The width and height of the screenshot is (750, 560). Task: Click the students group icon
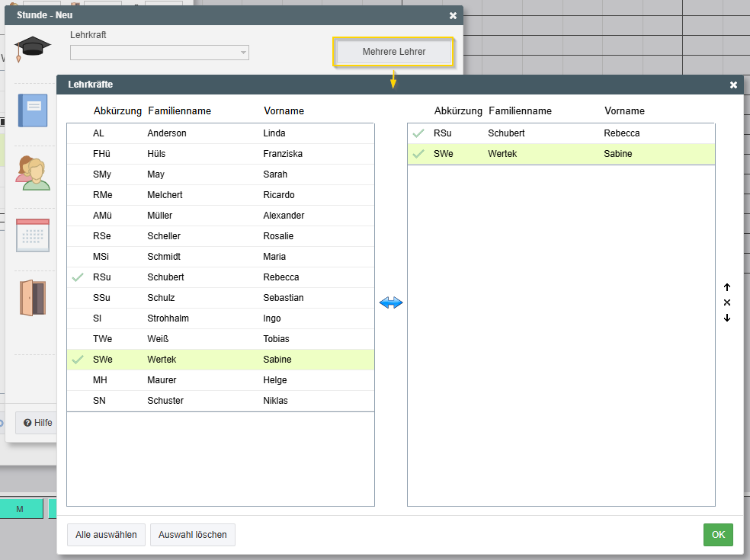point(33,173)
